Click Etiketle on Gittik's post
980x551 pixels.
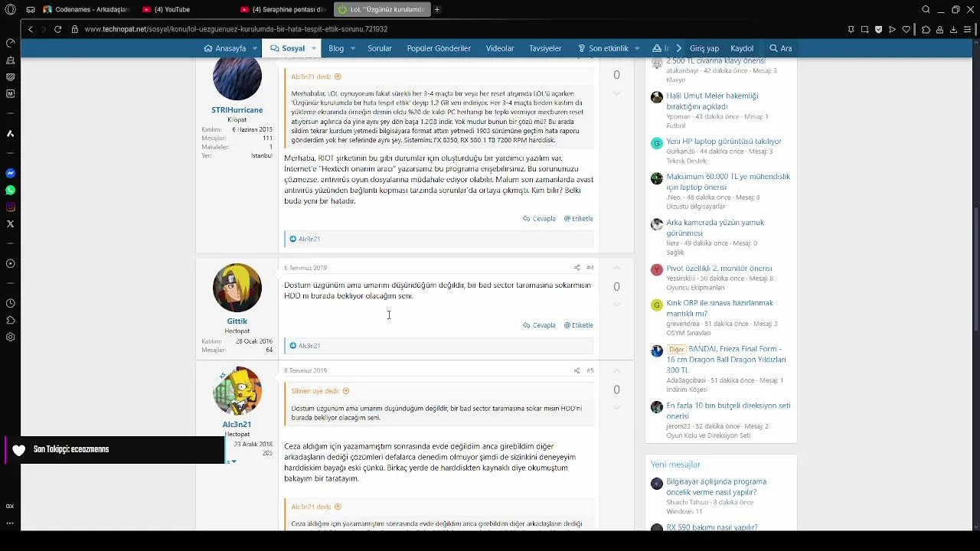click(x=579, y=325)
